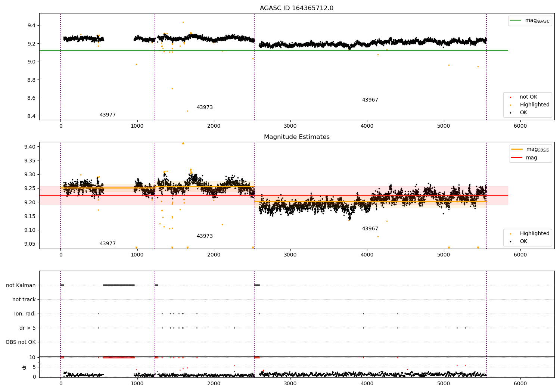Click the 10 tick on the dr axis
Viewport: 560px width, 392px height.
[32, 358]
